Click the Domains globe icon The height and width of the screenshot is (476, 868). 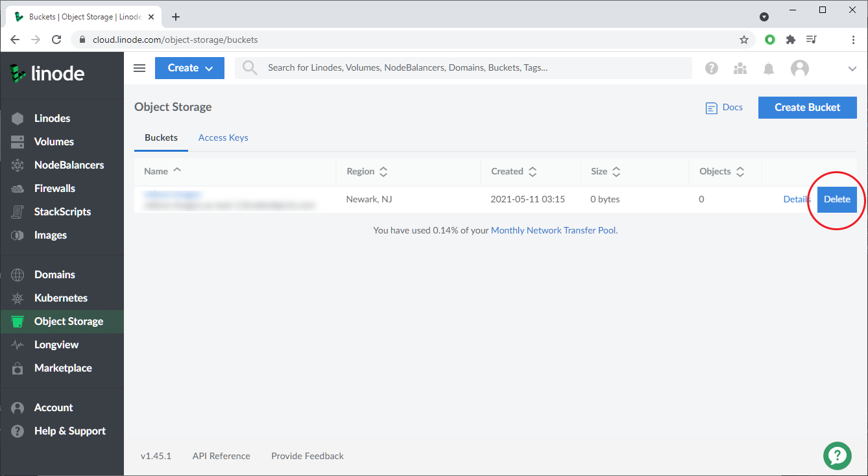pos(18,274)
